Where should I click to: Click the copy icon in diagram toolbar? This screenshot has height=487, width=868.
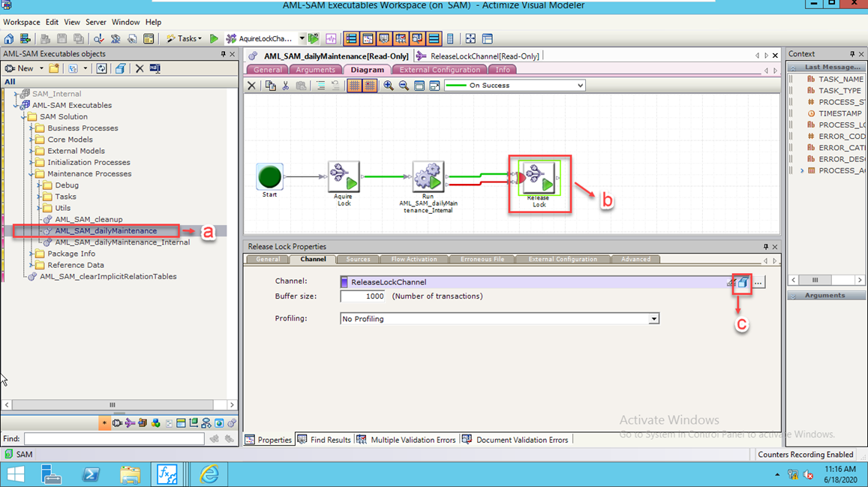(270, 86)
